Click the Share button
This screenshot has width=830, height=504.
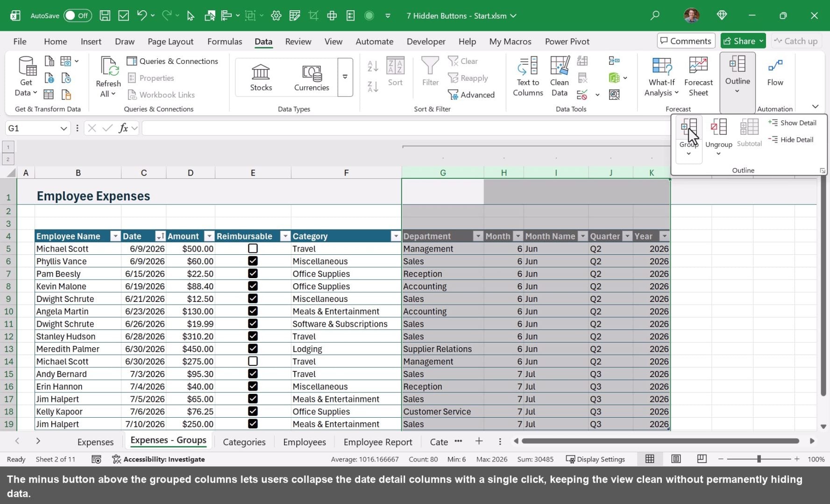click(x=743, y=41)
